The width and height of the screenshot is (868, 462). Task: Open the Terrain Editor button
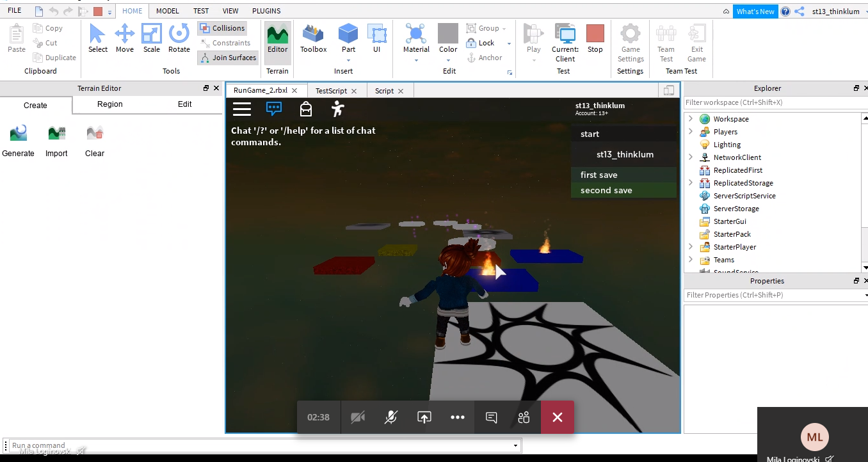click(x=277, y=38)
